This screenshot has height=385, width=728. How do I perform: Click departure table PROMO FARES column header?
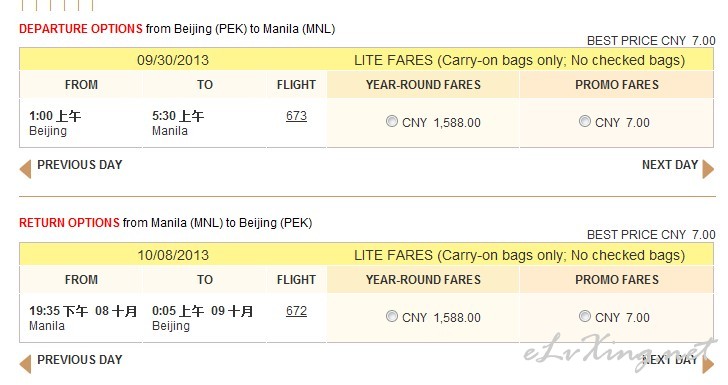tap(617, 85)
